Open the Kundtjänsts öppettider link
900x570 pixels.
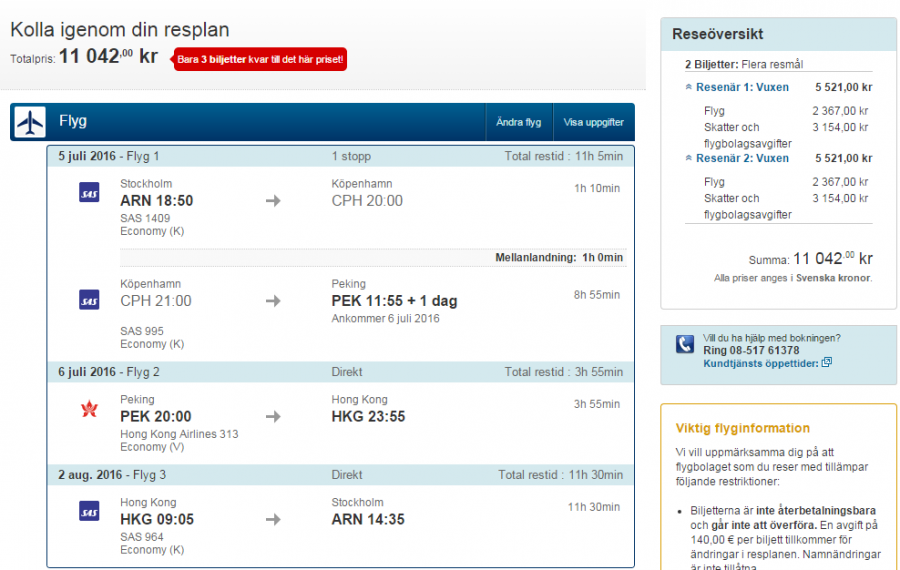click(x=760, y=363)
